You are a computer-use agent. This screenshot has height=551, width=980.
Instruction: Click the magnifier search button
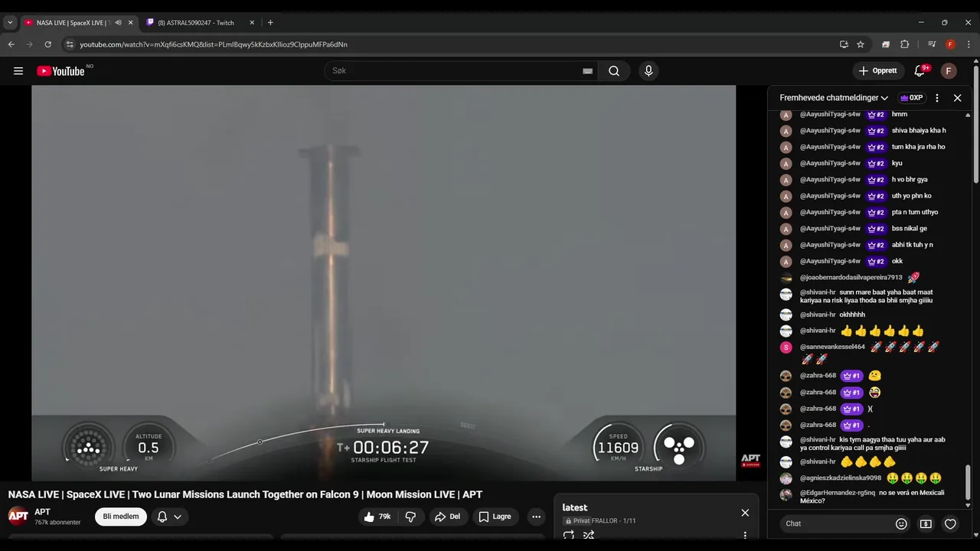tap(614, 71)
